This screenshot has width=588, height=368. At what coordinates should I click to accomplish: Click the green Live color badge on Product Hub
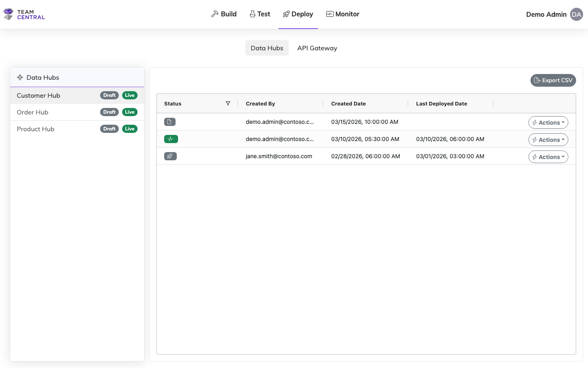130,128
